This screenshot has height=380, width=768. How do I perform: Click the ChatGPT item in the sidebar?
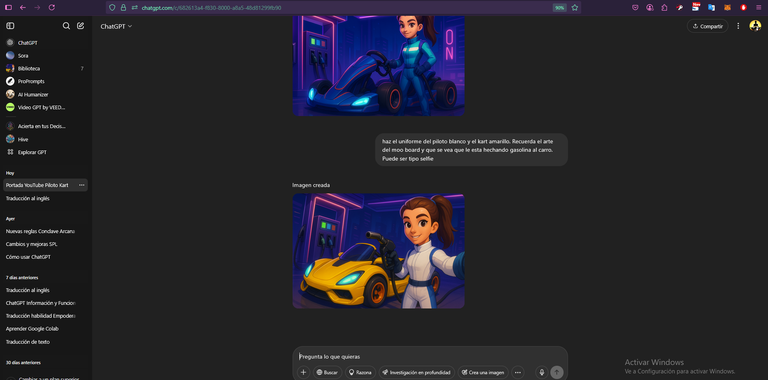(45, 43)
